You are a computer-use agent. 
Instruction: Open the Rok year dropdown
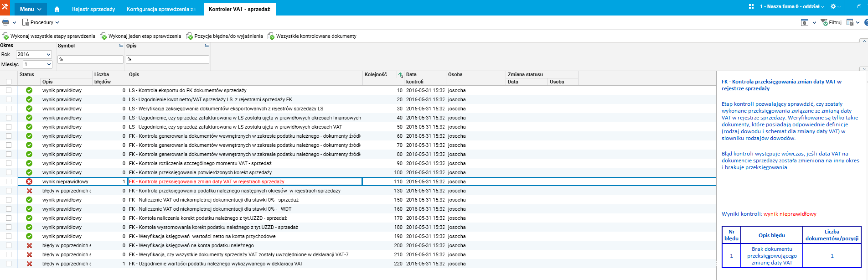coord(34,54)
